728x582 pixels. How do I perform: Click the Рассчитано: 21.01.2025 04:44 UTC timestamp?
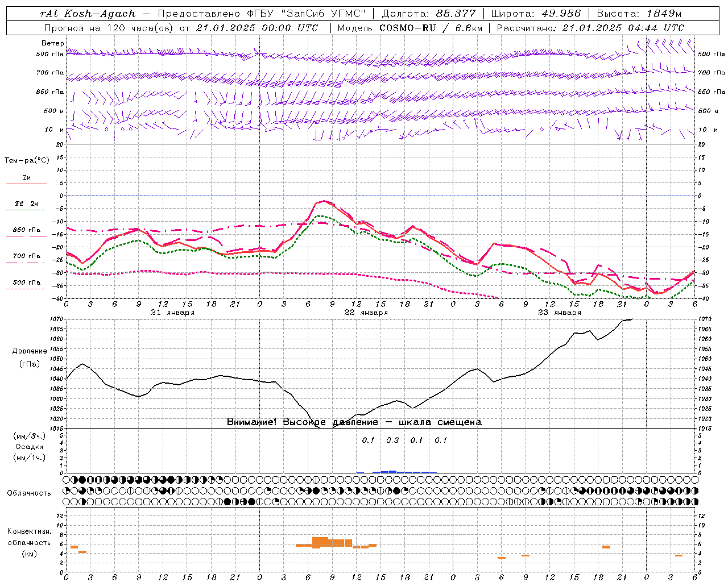click(590, 28)
